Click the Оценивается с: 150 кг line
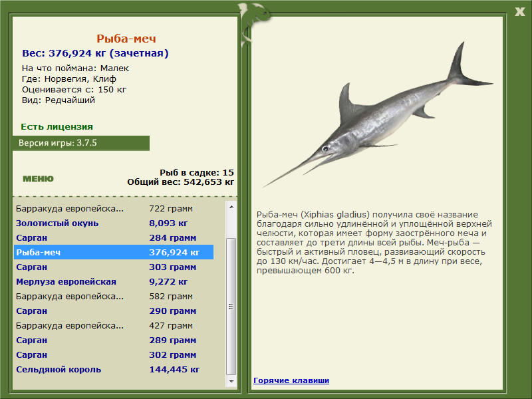532x399 pixels. 74,90
